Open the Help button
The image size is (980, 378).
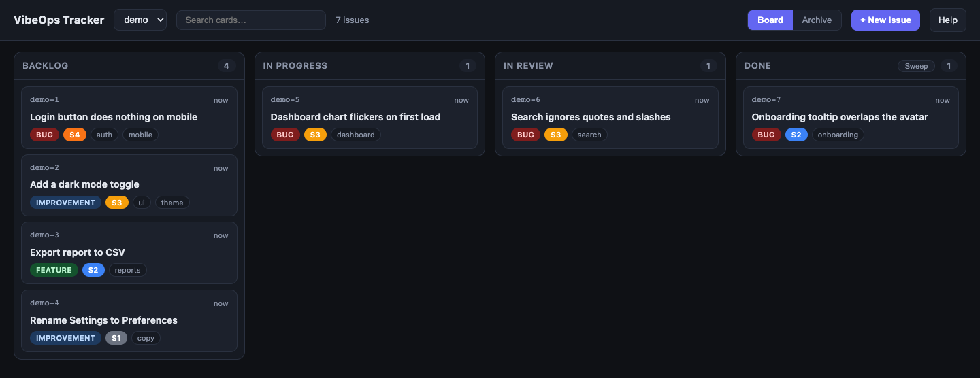tap(948, 20)
